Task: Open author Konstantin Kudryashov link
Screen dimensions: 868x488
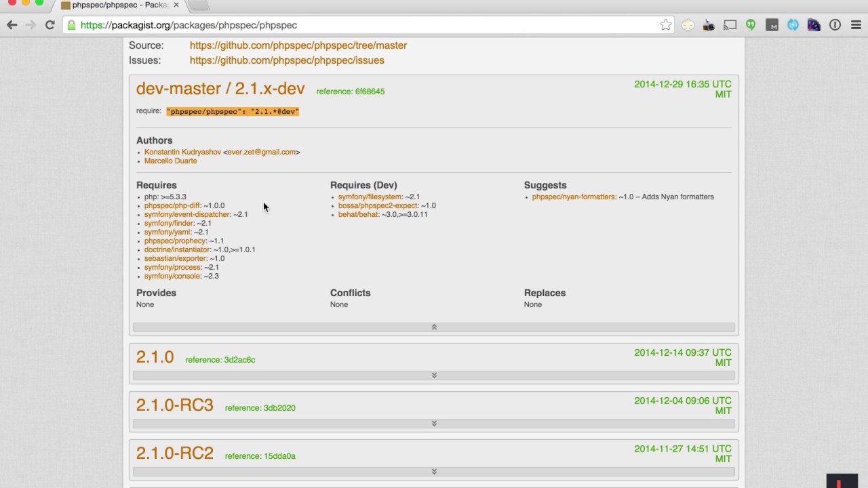Action: pyautogui.click(x=182, y=152)
